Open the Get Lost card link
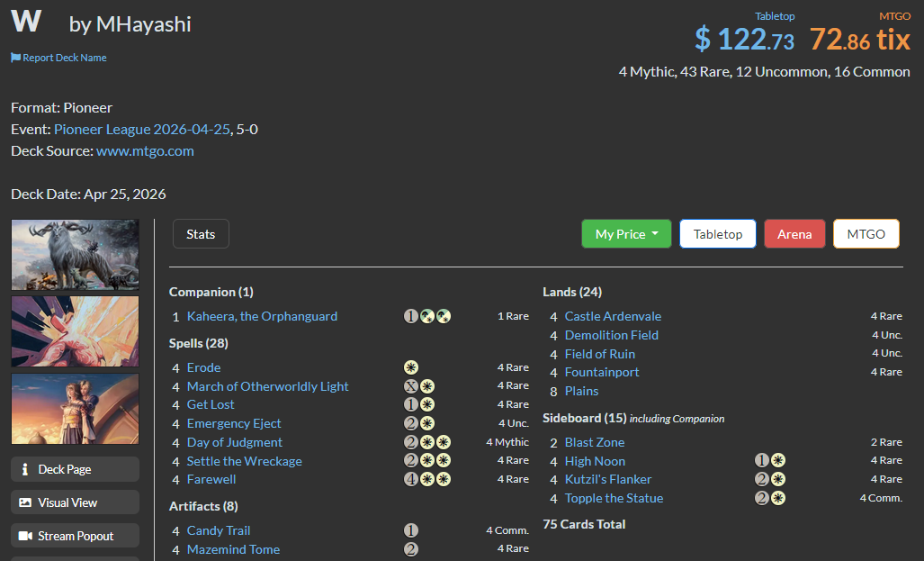924x561 pixels. pyautogui.click(x=211, y=404)
